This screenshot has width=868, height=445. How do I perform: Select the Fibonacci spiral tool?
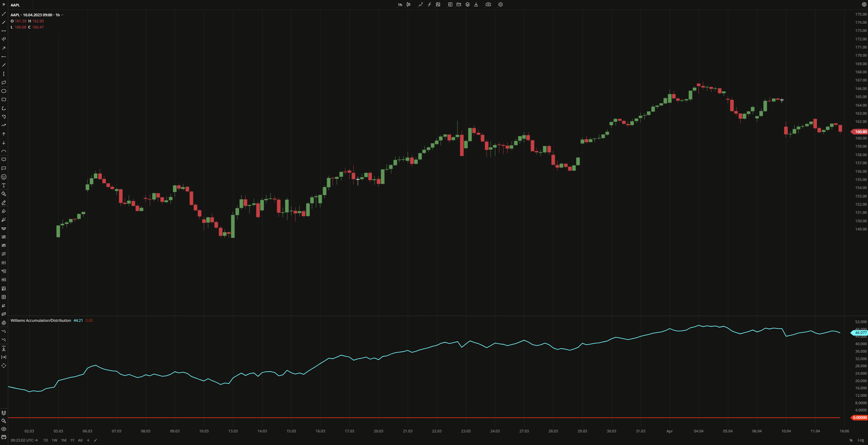tap(4, 323)
